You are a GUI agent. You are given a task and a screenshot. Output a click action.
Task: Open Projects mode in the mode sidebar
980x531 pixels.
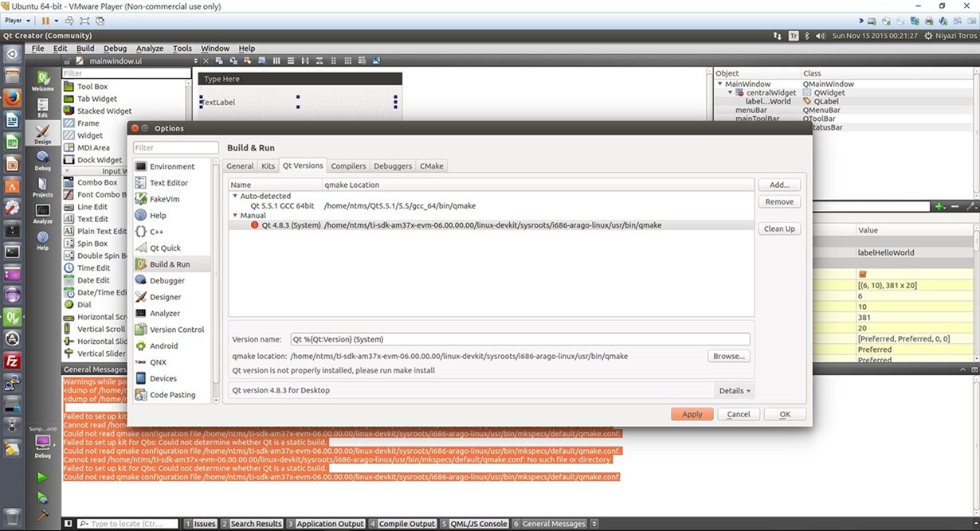pos(43,185)
